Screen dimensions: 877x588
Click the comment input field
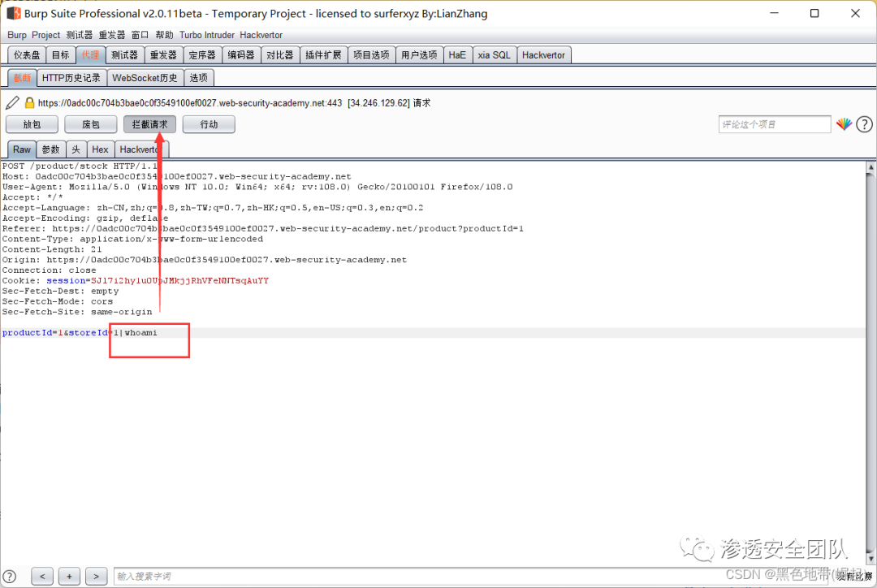(x=775, y=124)
